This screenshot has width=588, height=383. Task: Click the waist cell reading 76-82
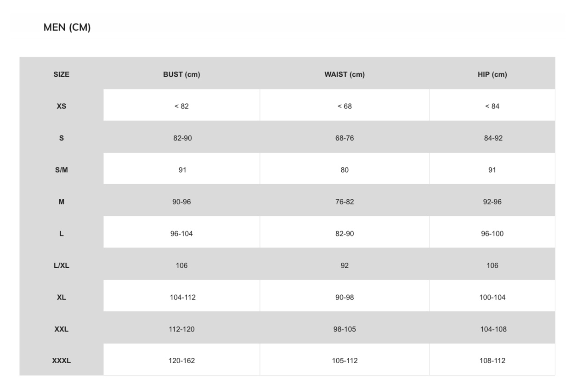point(345,202)
